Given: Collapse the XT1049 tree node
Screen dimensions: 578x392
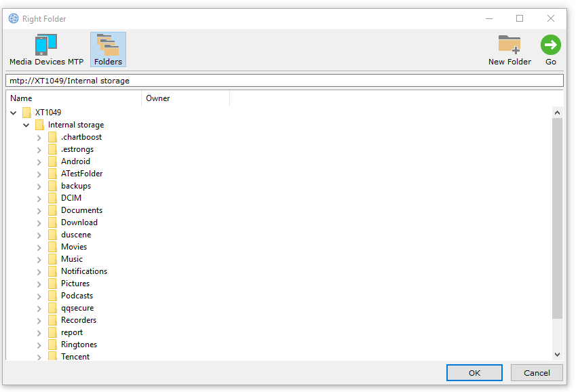Looking at the screenshot, I should pyautogui.click(x=13, y=113).
